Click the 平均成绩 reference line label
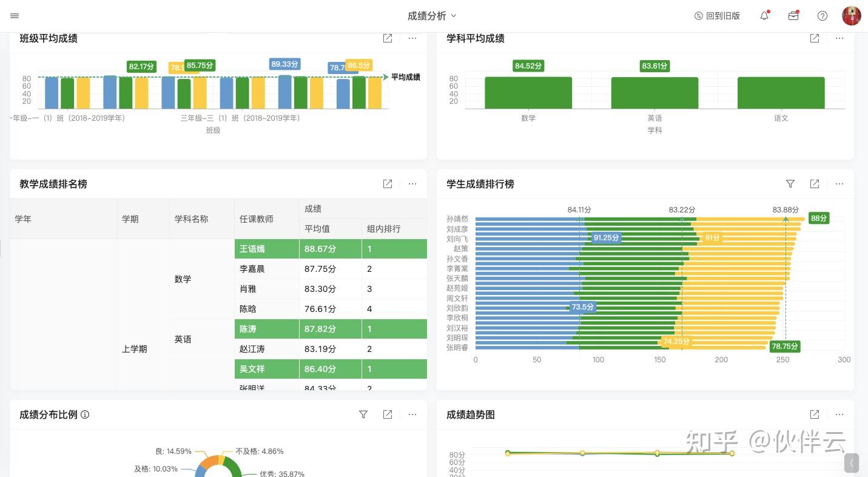This screenshot has height=477, width=868. pyautogui.click(x=406, y=77)
